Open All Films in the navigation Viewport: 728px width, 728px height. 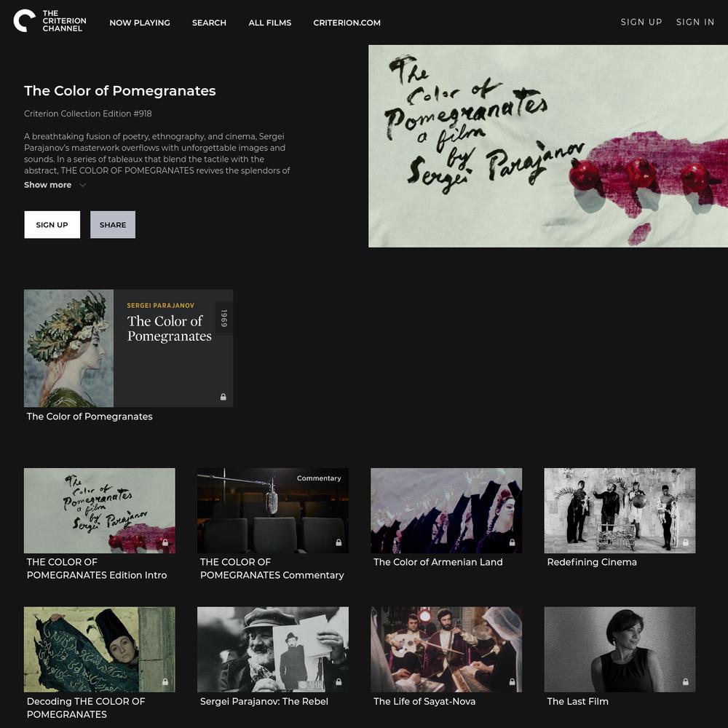pos(270,23)
